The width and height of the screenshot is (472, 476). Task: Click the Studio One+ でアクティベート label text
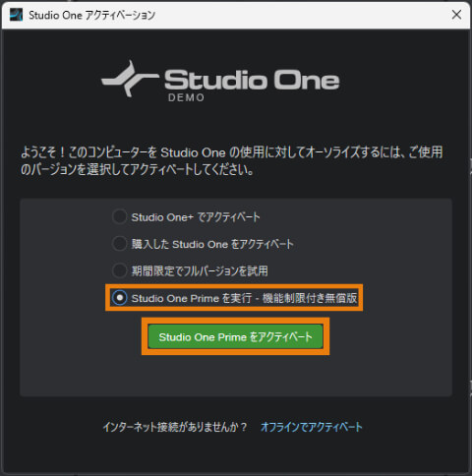tap(196, 217)
